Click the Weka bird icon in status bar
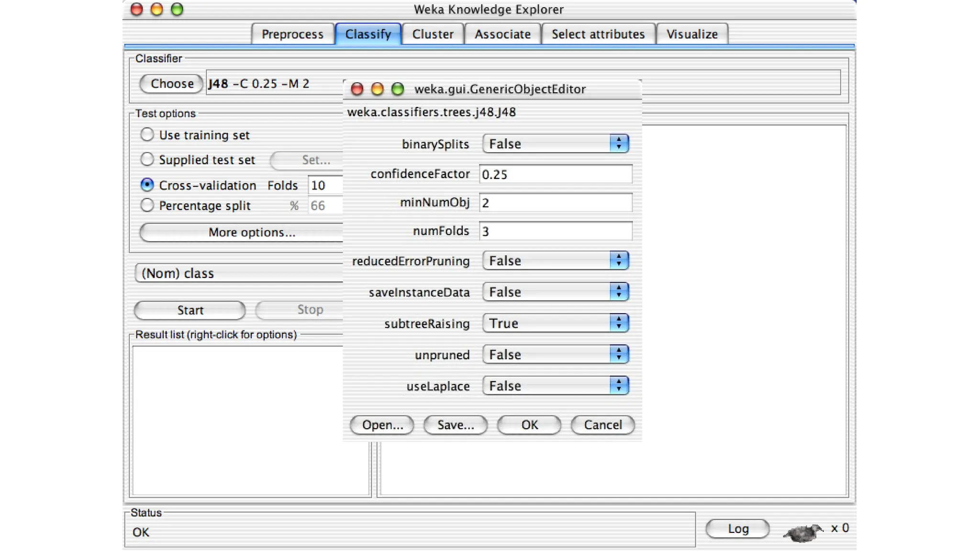 pos(802,531)
